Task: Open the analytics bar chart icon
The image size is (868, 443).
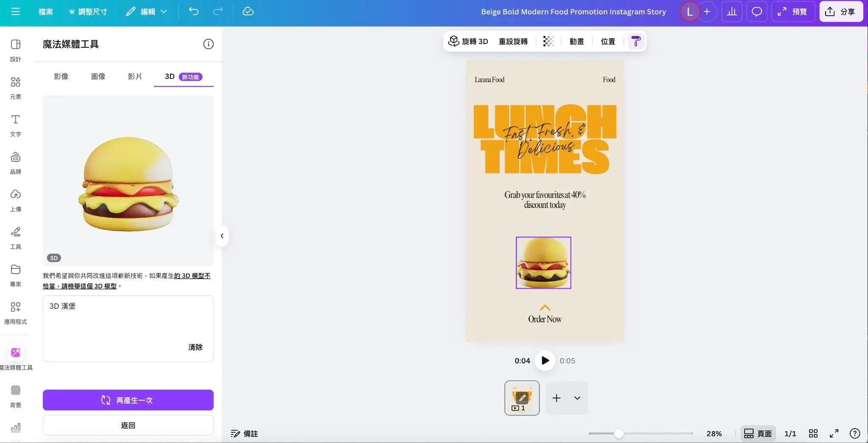Action: click(x=732, y=11)
